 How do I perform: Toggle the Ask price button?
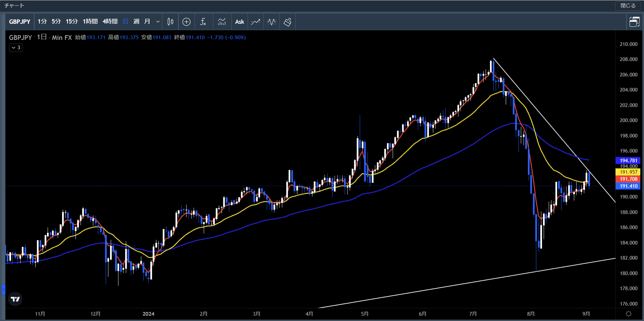click(239, 22)
